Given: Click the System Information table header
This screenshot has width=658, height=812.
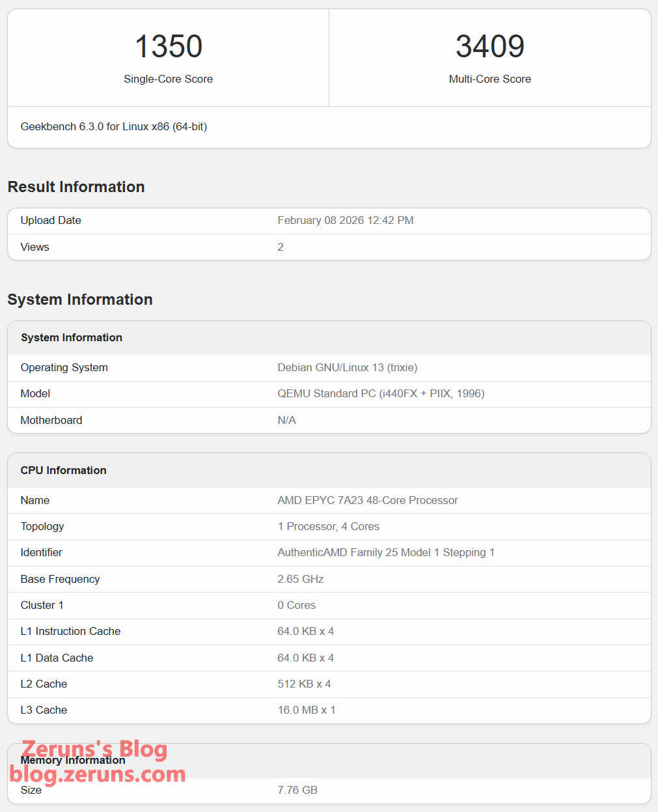Looking at the screenshot, I should tap(71, 337).
